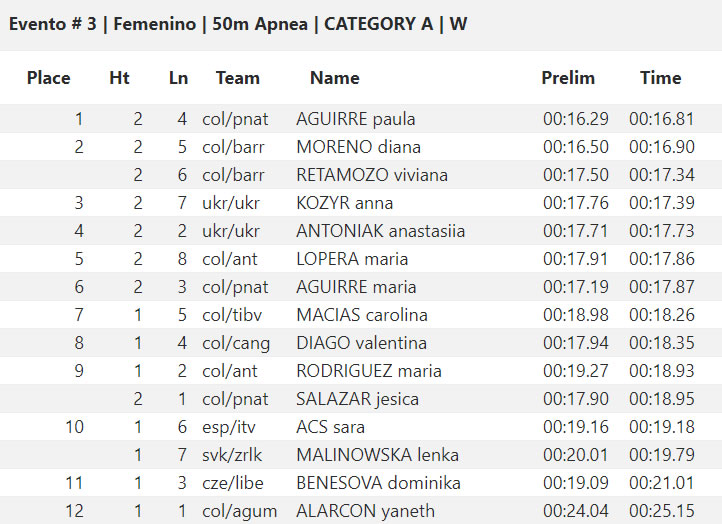Select RETAMOZO viviana row name
This screenshot has width=722, height=524.
372,175
